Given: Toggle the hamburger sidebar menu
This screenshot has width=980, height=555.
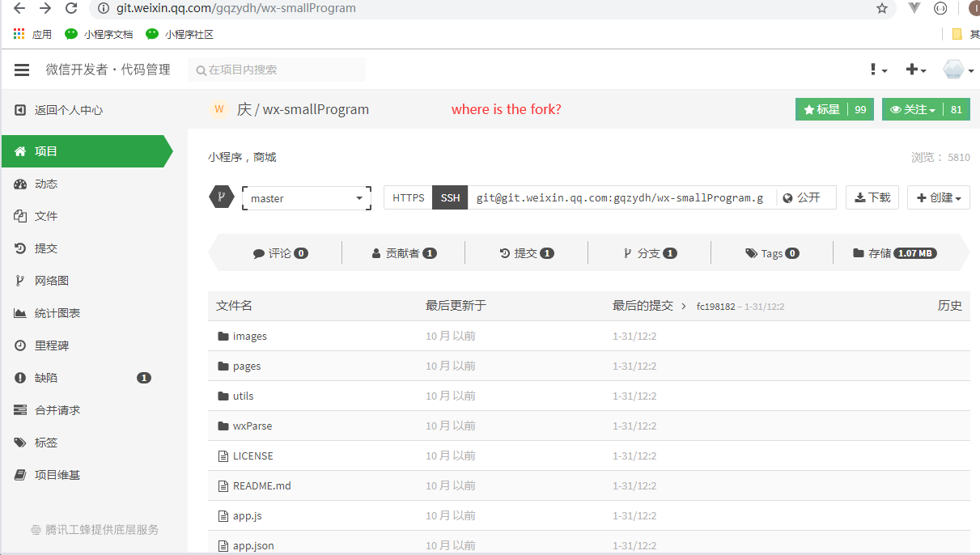Looking at the screenshot, I should [22, 70].
